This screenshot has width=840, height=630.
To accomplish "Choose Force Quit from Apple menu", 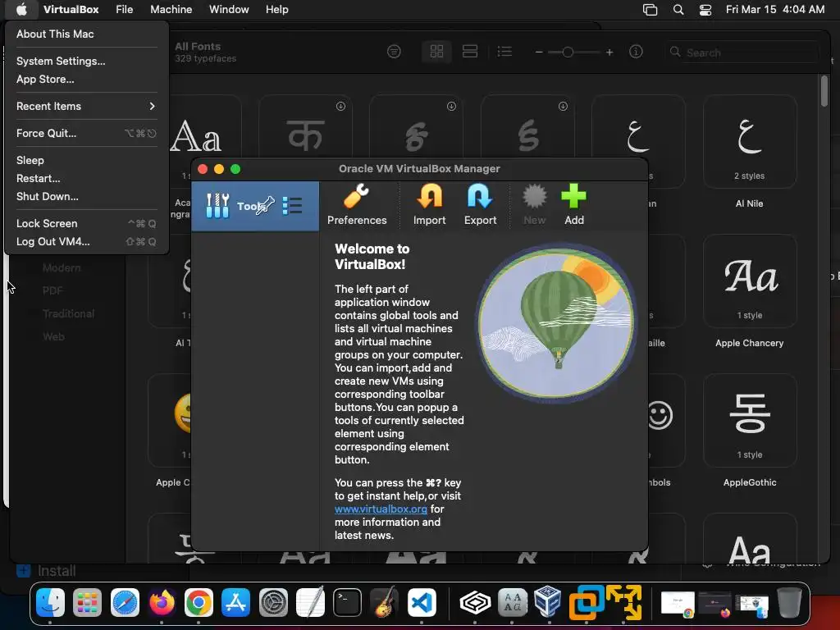I will tap(87, 134).
